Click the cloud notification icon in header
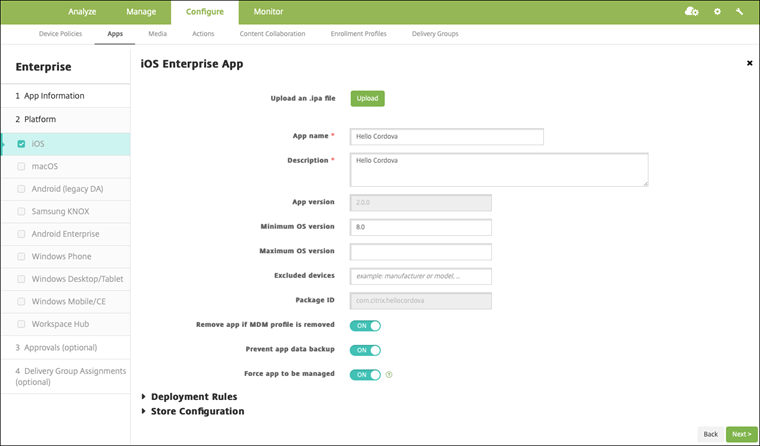 click(x=691, y=11)
